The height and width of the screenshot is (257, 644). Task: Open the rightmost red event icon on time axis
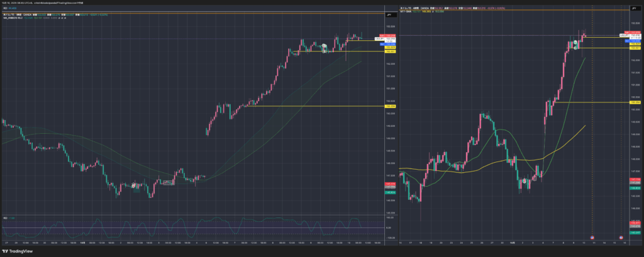621,237
